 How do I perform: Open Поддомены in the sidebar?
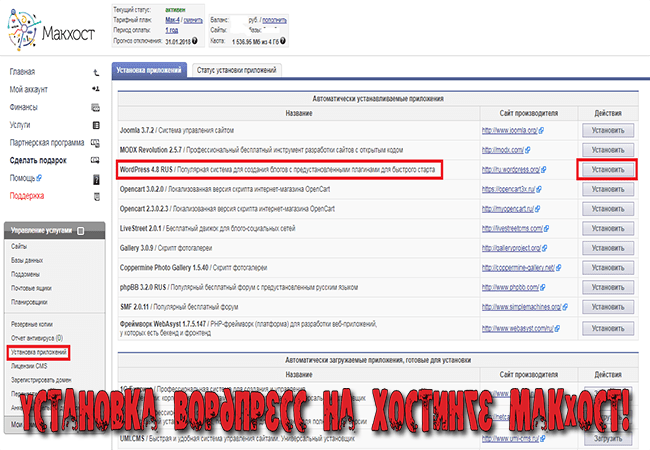25,274
